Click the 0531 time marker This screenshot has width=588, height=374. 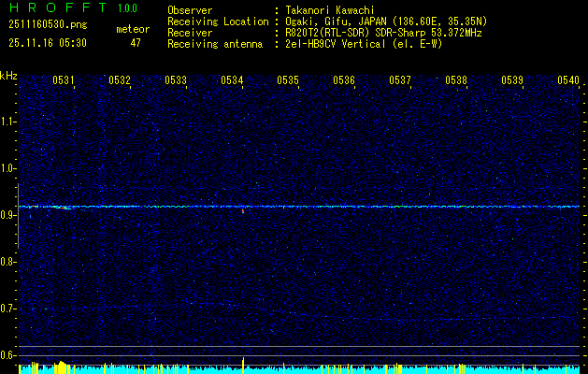pos(63,79)
